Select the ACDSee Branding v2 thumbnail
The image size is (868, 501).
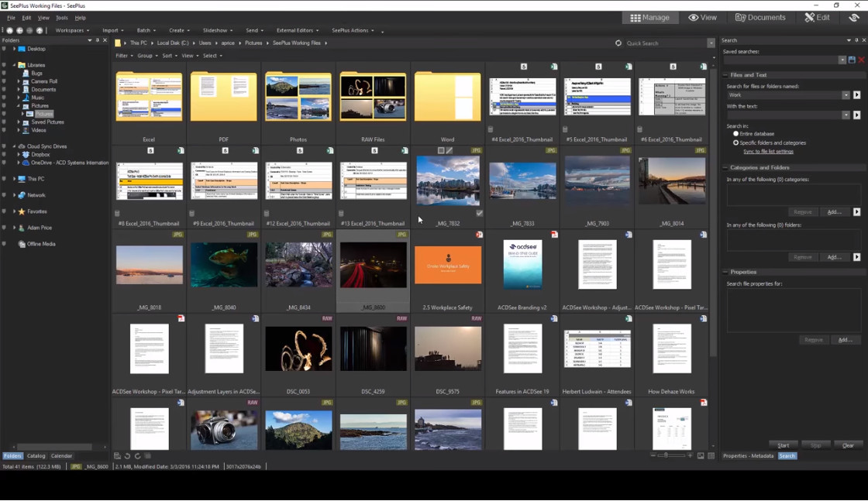pos(522,266)
